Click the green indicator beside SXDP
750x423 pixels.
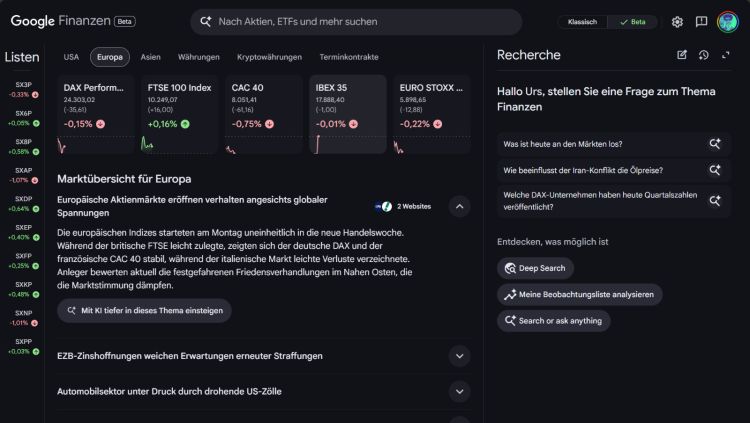36,209
